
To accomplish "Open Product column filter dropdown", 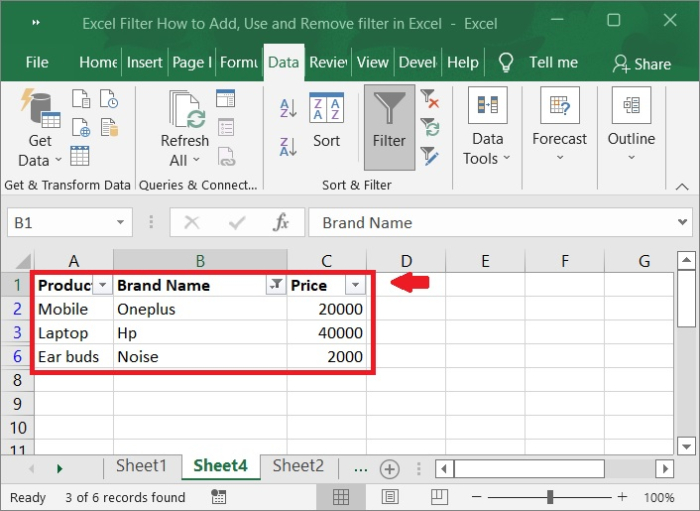I will [102, 285].
